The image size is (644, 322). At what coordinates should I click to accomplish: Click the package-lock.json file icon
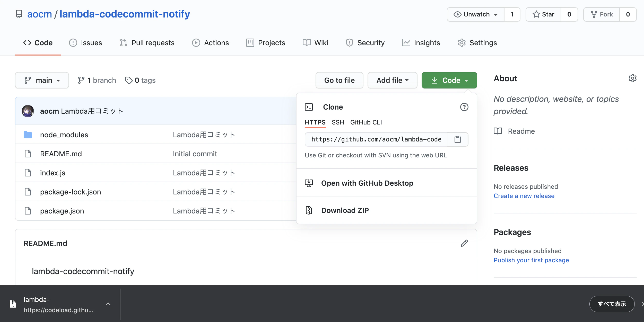tap(28, 192)
